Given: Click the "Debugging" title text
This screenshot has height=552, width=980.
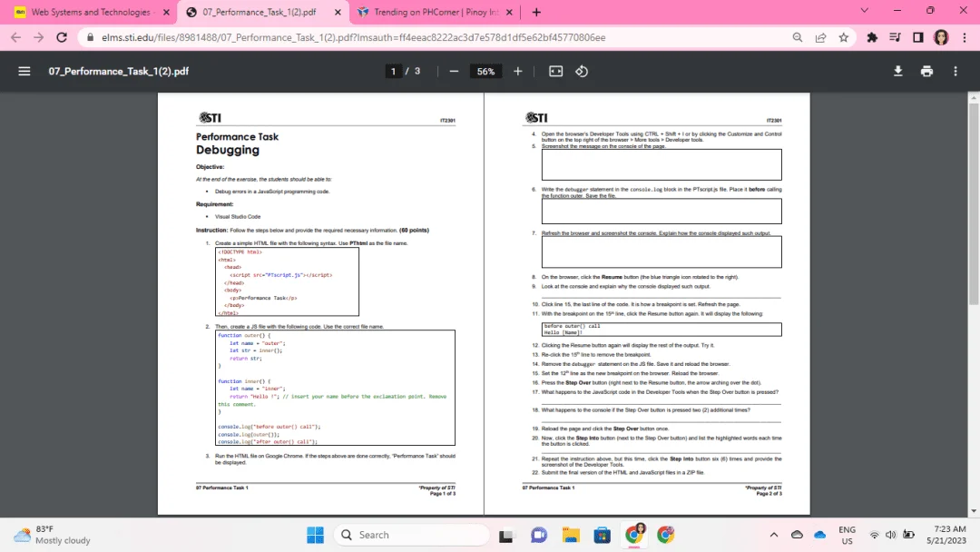Looking at the screenshot, I should click(228, 150).
